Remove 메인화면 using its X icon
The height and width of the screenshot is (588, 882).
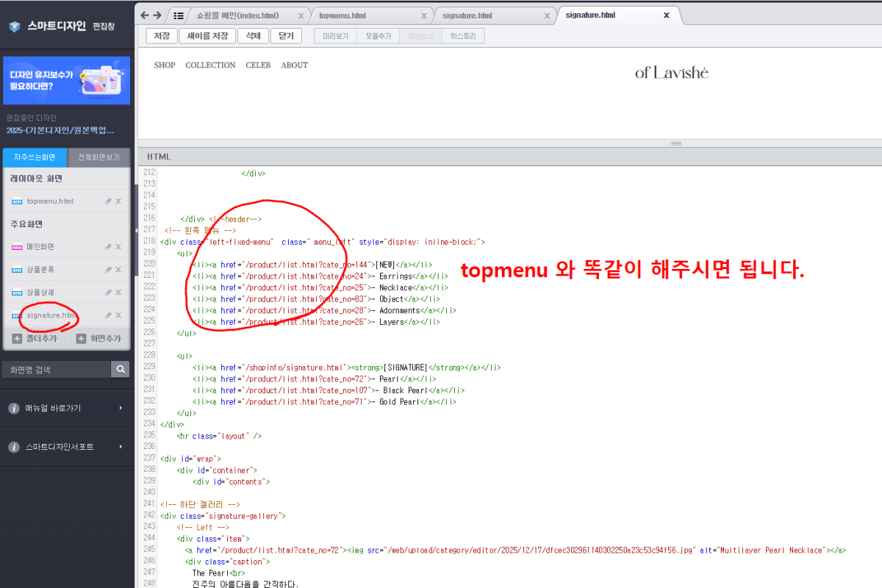tap(118, 247)
